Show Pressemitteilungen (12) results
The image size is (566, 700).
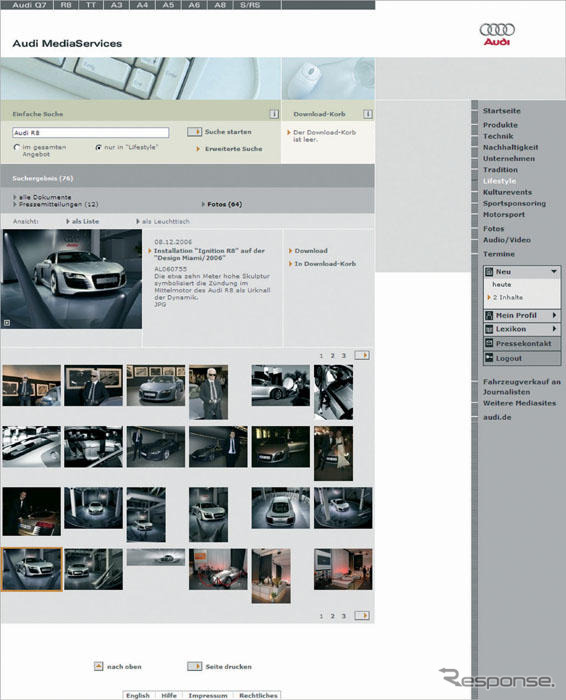tap(58, 204)
